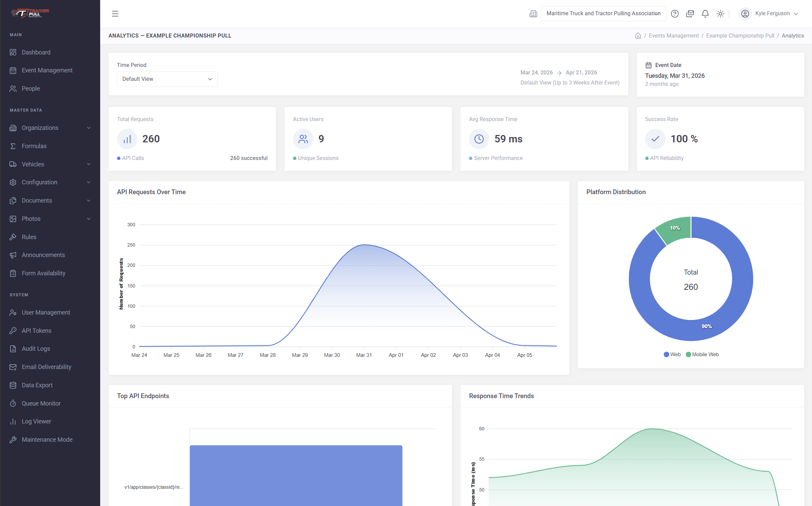Click 'v1/app/classes/{classId}/re...' endpoint label
Screen dimensions: 812x506
154,487
